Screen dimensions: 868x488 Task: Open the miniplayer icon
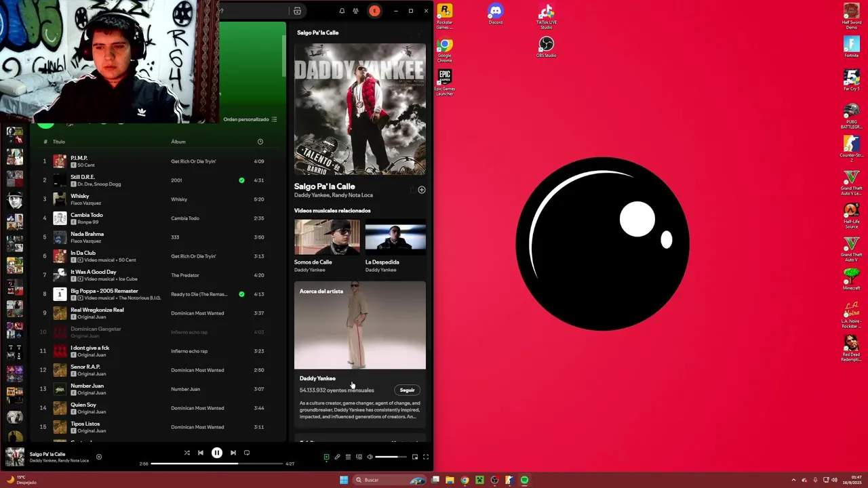point(415,457)
